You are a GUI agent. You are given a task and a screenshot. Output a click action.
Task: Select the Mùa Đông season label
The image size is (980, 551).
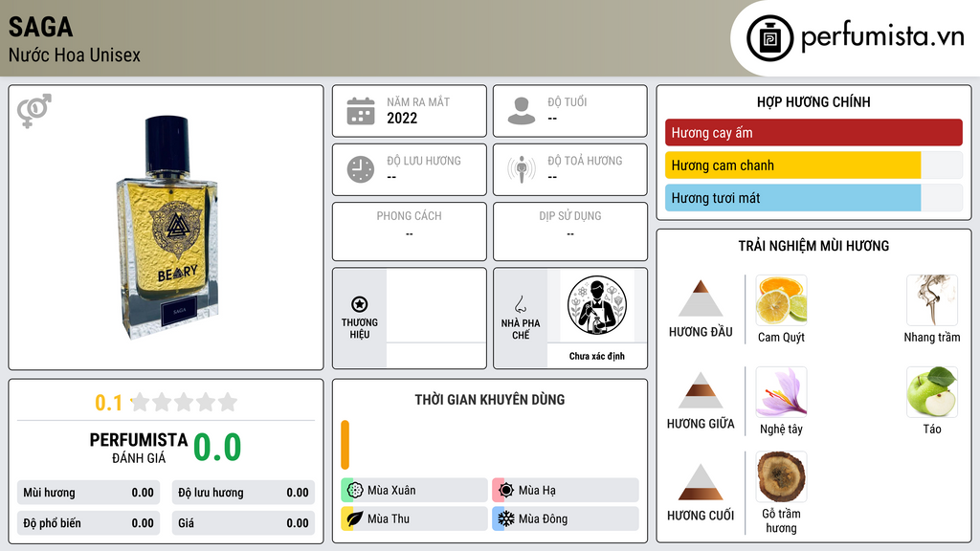coord(544,519)
